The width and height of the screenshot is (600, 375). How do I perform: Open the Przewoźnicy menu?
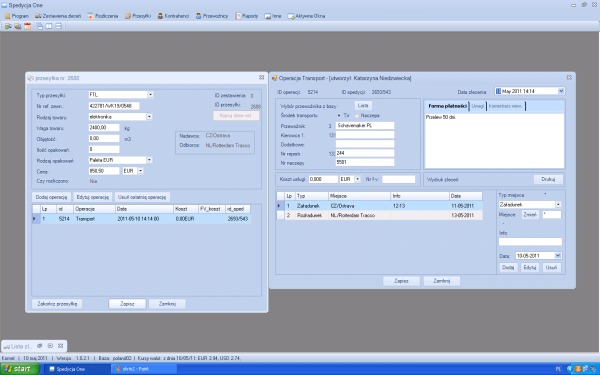coord(212,16)
